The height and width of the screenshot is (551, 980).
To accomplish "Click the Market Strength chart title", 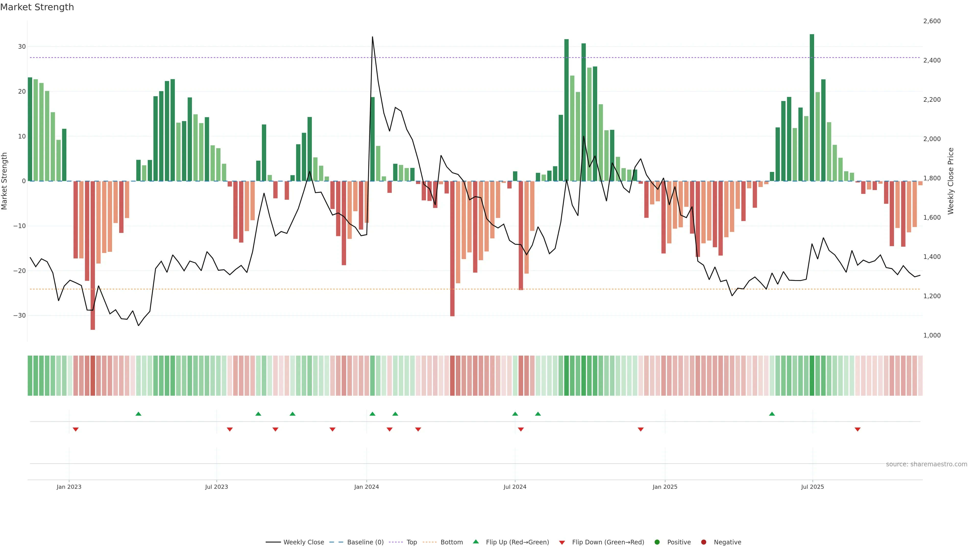I will tap(37, 7).
